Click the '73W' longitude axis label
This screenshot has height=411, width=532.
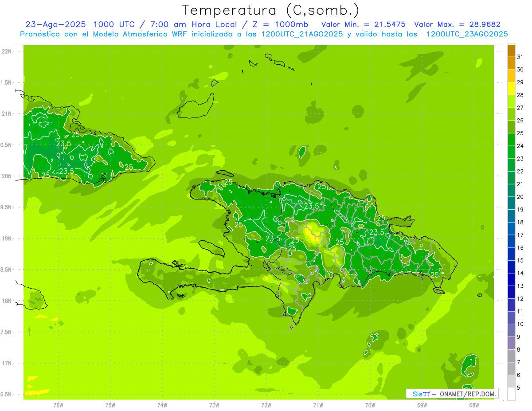click(x=214, y=405)
